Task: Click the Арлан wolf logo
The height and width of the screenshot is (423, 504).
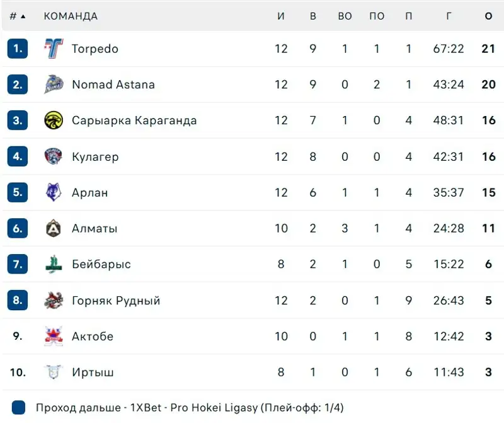Action: click(x=54, y=192)
